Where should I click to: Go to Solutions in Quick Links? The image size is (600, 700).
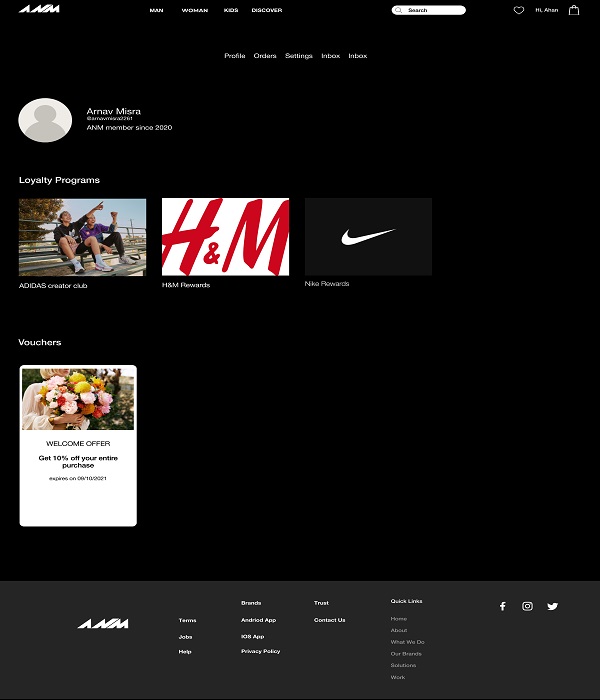click(x=403, y=665)
